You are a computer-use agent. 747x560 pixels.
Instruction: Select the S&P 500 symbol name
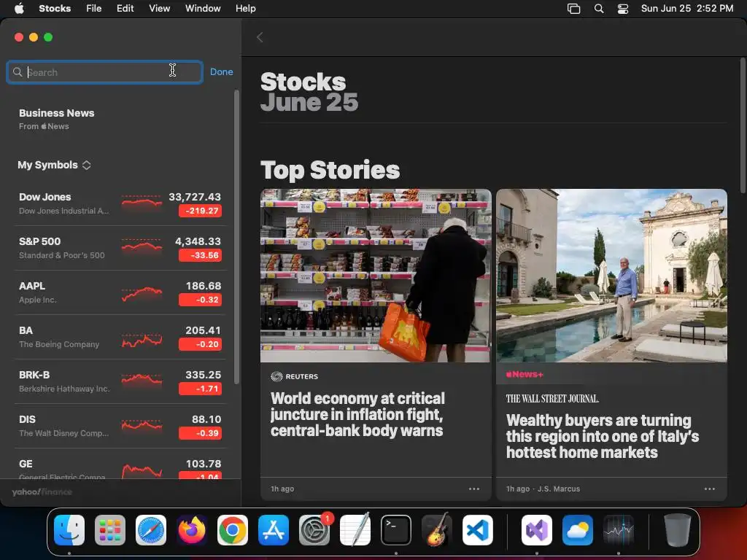pyautogui.click(x=39, y=241)
